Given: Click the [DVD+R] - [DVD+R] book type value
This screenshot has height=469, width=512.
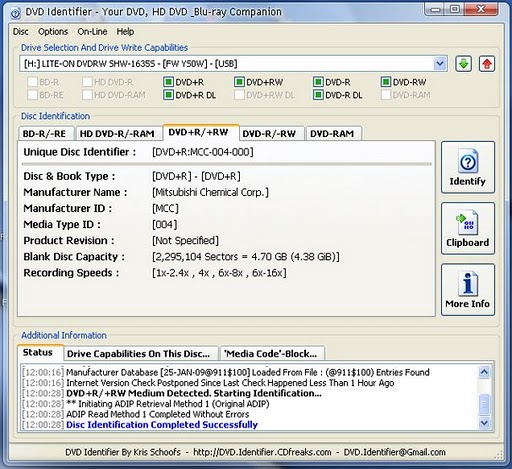Looking at the screenshot, I should click(x=196, y=176).
